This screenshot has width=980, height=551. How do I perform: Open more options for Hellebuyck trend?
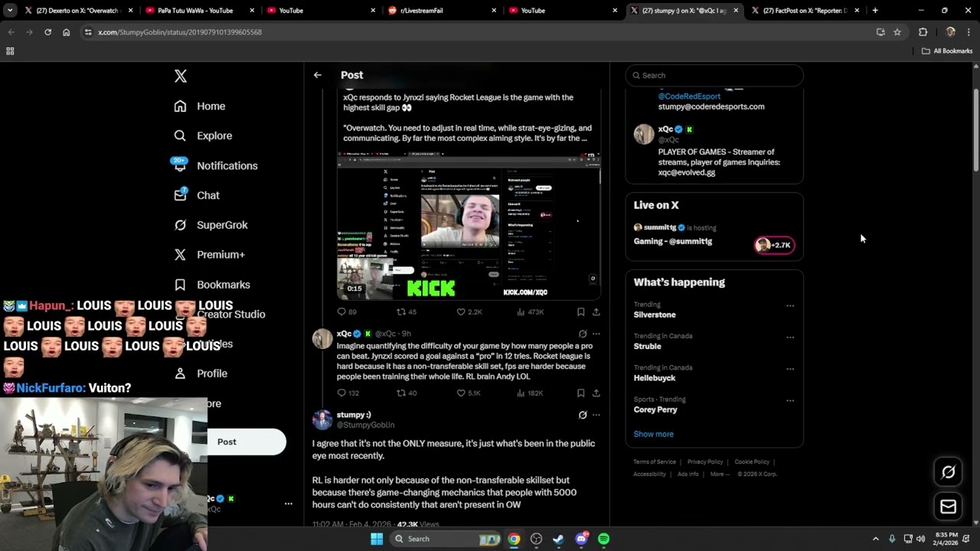(x=789, y=369)
